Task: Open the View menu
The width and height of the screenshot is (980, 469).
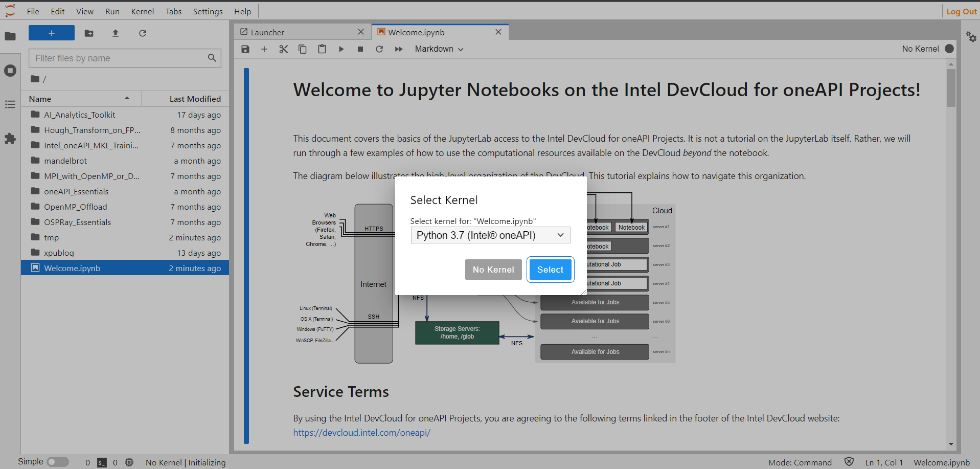Action: click(85, 11)
